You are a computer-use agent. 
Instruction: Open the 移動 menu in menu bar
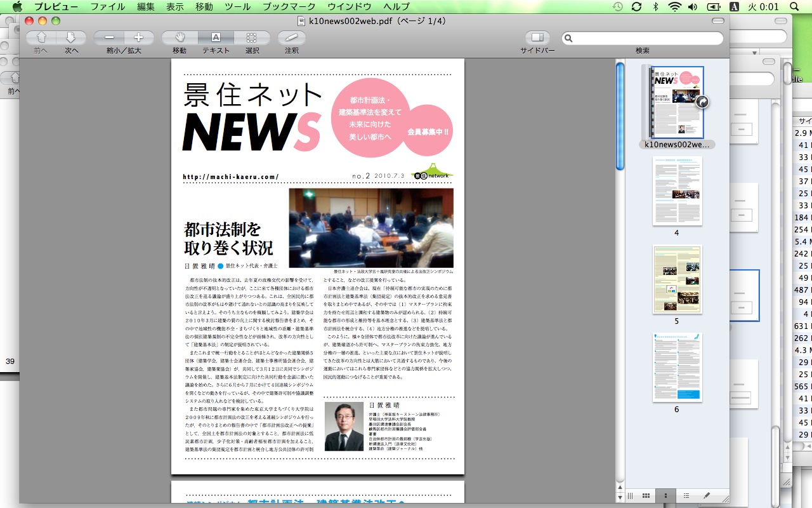tap(204, 7)
